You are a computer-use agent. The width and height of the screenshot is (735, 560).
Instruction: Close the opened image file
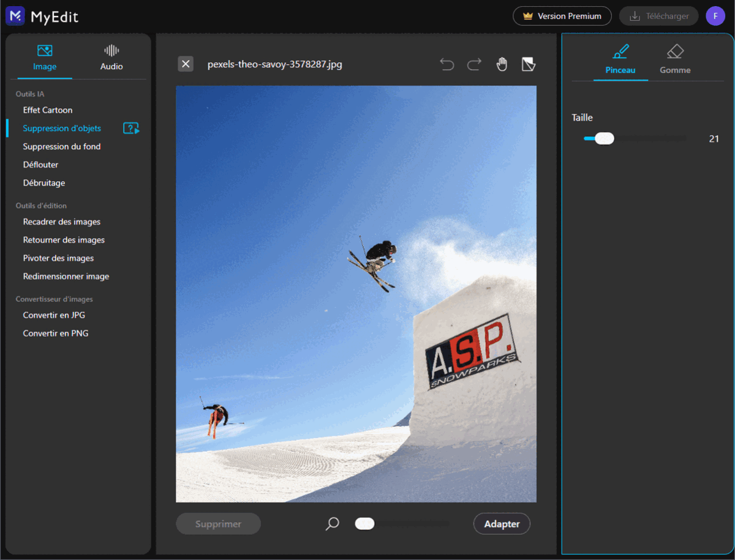click(x=186, y=64)
